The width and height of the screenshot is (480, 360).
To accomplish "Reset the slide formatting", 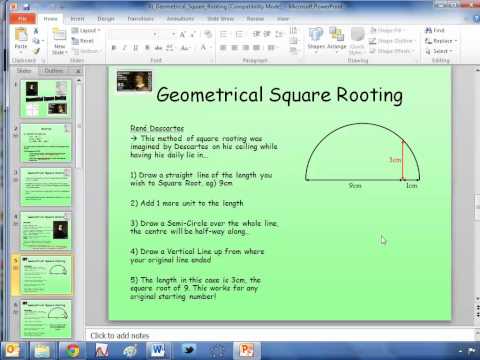I will click(83, 41).
